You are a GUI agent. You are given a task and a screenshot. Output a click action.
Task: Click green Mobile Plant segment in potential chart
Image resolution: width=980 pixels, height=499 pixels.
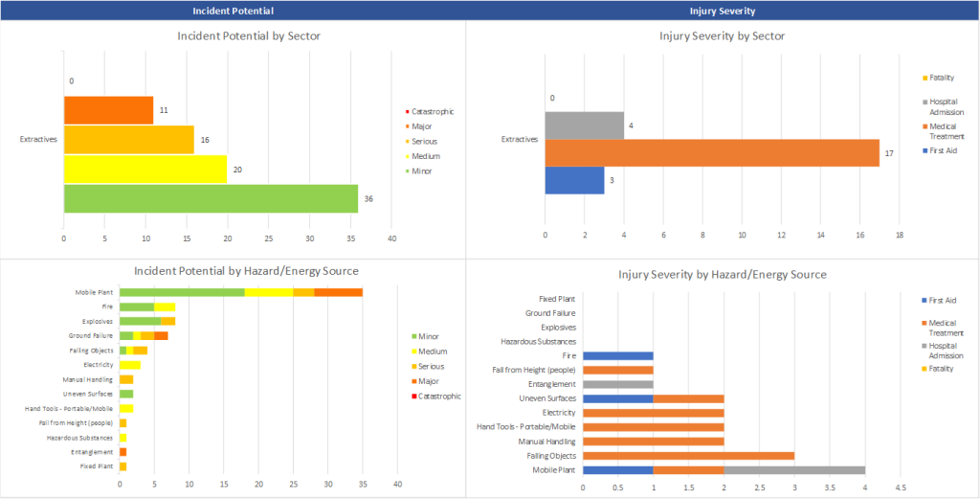click(182, 292)
